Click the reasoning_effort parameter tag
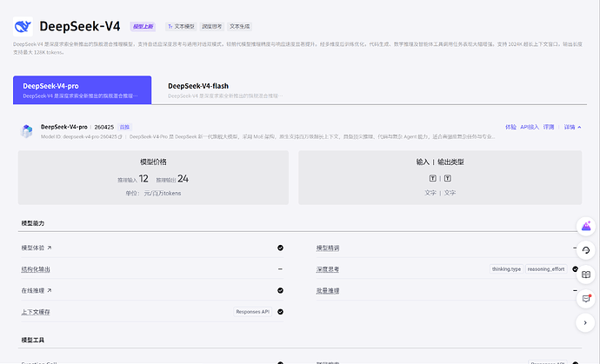 546,269
